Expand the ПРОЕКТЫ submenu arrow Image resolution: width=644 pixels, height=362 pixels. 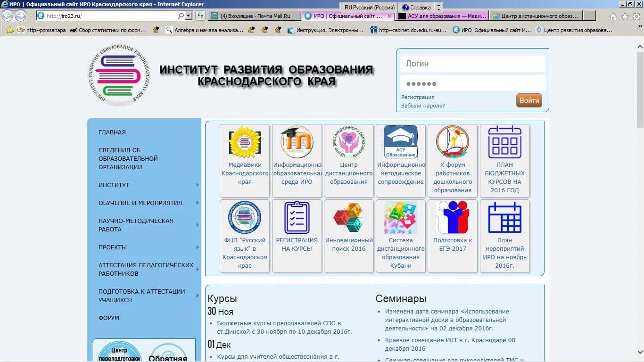pos(198,247)
